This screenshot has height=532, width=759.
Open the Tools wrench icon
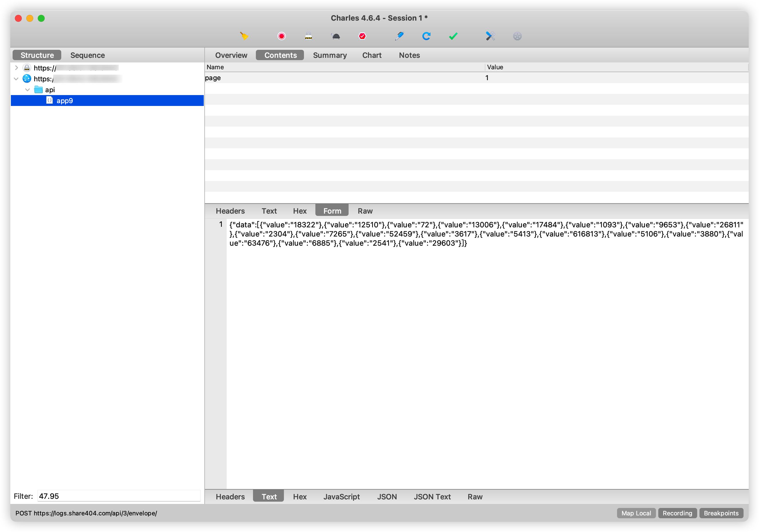click(490, 36)
